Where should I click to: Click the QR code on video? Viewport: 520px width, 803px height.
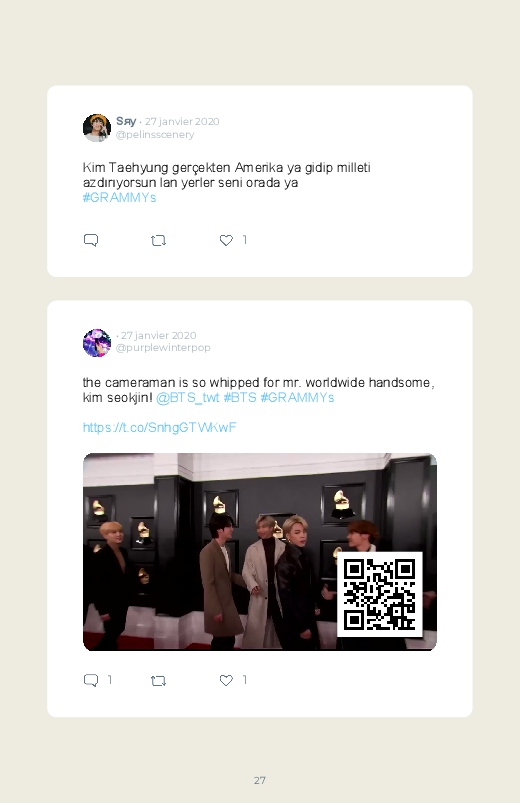(x=380, y=595)
